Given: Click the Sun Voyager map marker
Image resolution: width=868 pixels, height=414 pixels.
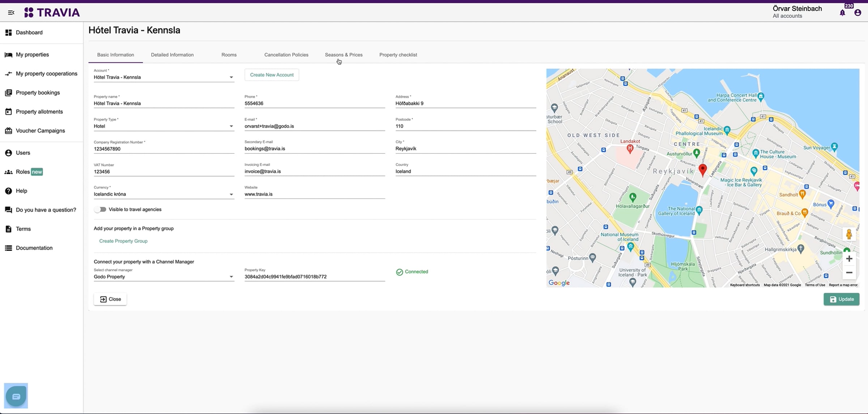Looking at the screenshot, I should 834,147.
